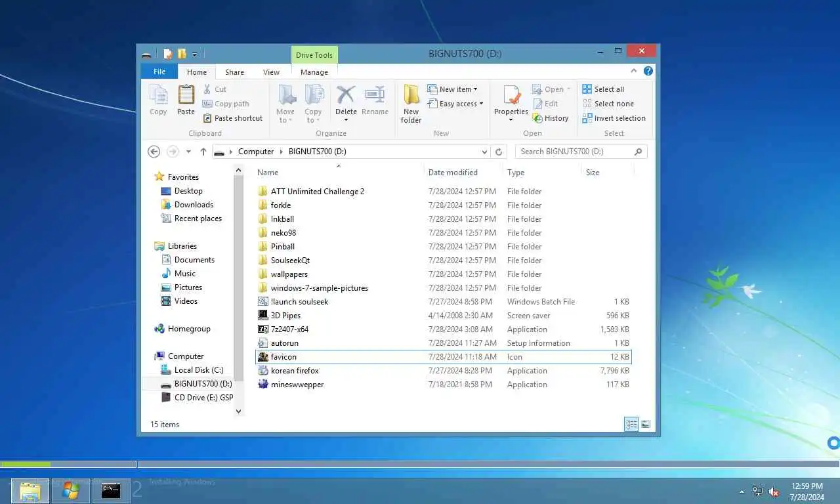Screen dimensions: 840x504
Task: Select the korean firefox application
Action: pyautogui.click(x=444, y=371)
